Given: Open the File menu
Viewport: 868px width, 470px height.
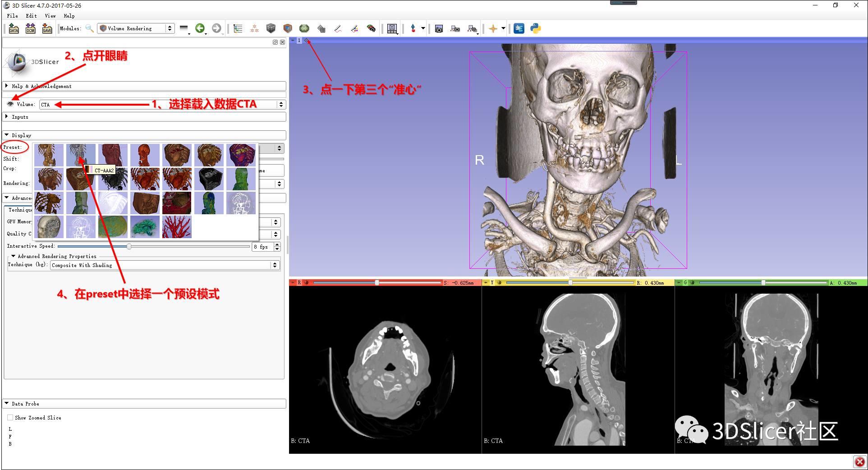Looking at the screenshot, I should pos(13,15).
